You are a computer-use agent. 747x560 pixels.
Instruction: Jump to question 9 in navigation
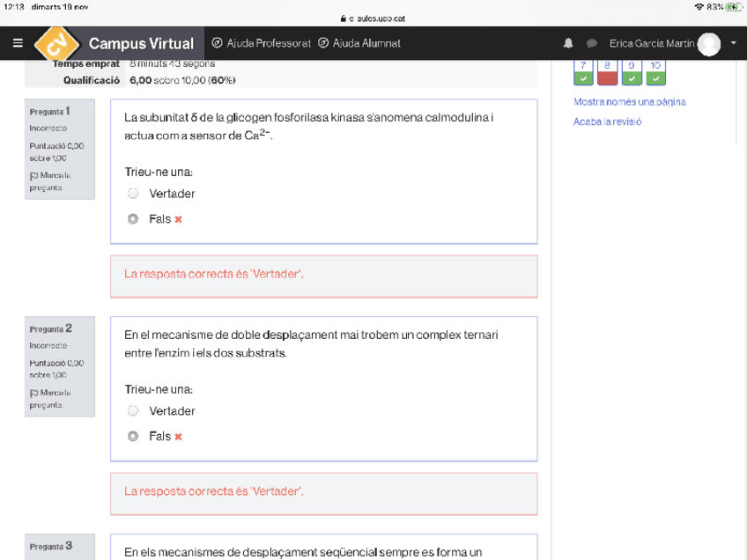click(632, 72)
